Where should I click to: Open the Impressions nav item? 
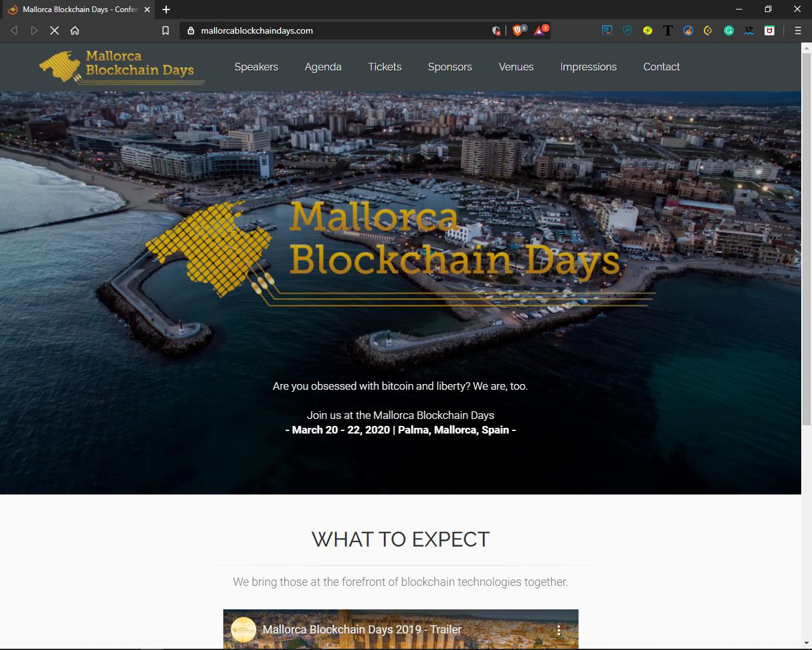[x=588, y=67]
